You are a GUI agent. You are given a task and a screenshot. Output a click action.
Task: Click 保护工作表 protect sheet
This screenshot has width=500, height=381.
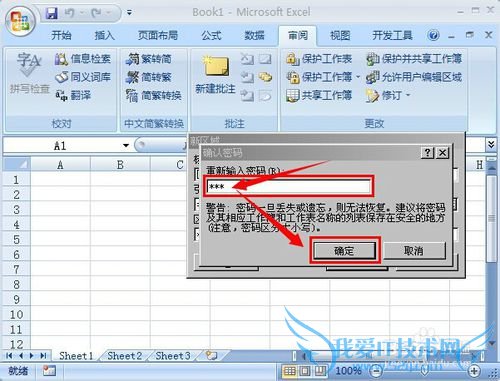[x=319, y=59]
